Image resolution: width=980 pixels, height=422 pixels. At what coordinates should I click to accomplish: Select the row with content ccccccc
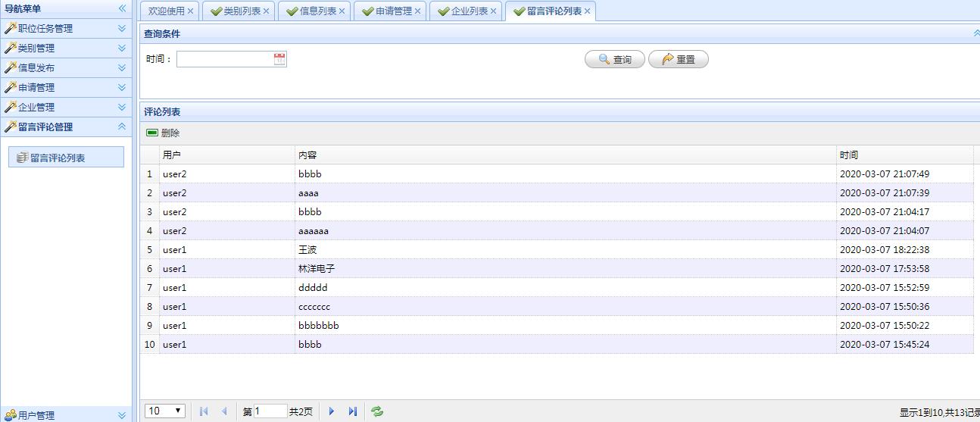[x=557, y=306]
